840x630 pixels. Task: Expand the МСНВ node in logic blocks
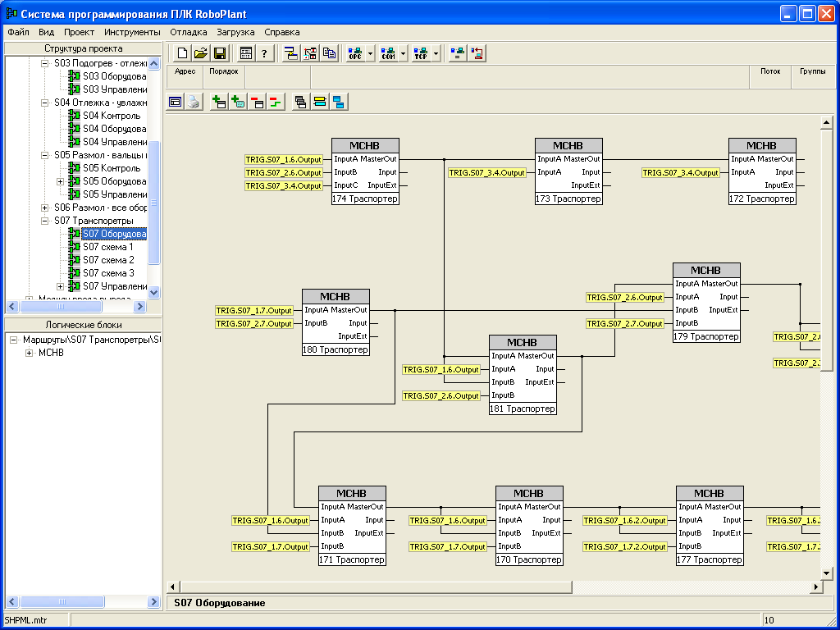tap(30, 353)
